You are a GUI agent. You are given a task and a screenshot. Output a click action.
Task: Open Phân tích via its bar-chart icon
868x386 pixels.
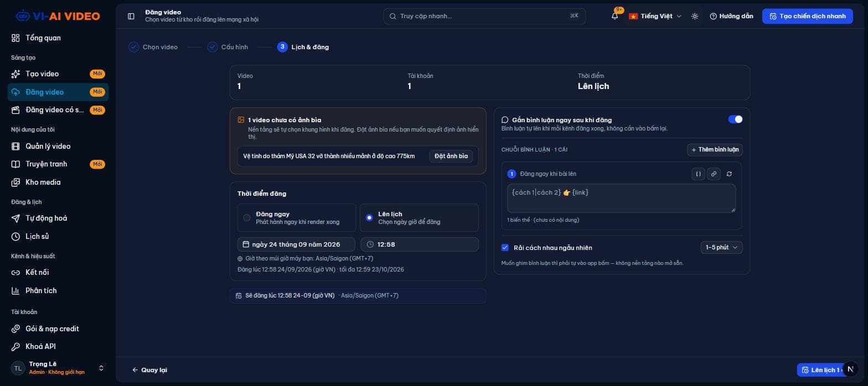[x=15, y=290]
